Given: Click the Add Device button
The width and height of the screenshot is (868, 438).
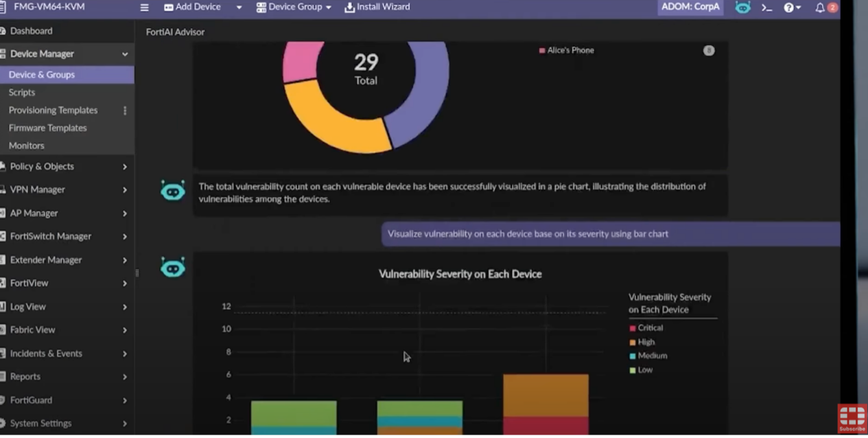Looking at the screenshot, I should (192, 7).
